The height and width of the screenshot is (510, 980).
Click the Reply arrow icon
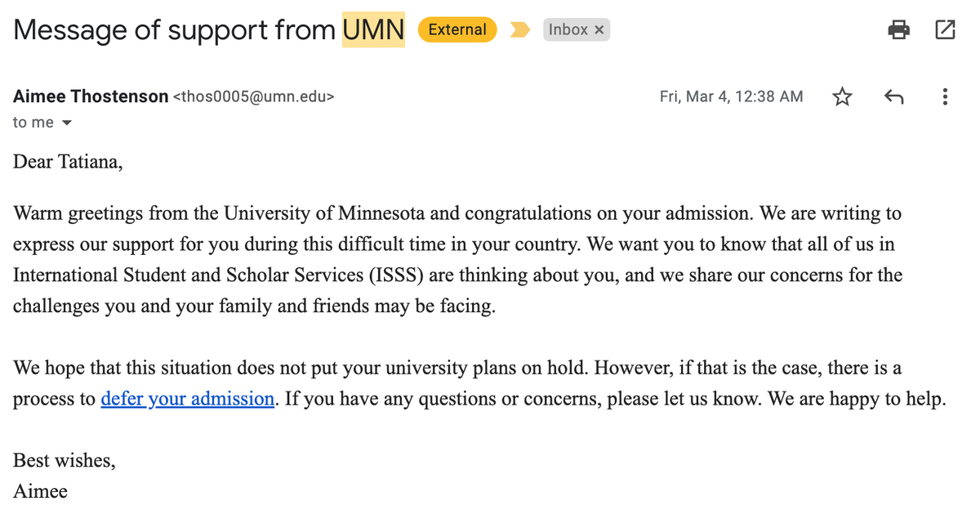[x=894, y=97]
